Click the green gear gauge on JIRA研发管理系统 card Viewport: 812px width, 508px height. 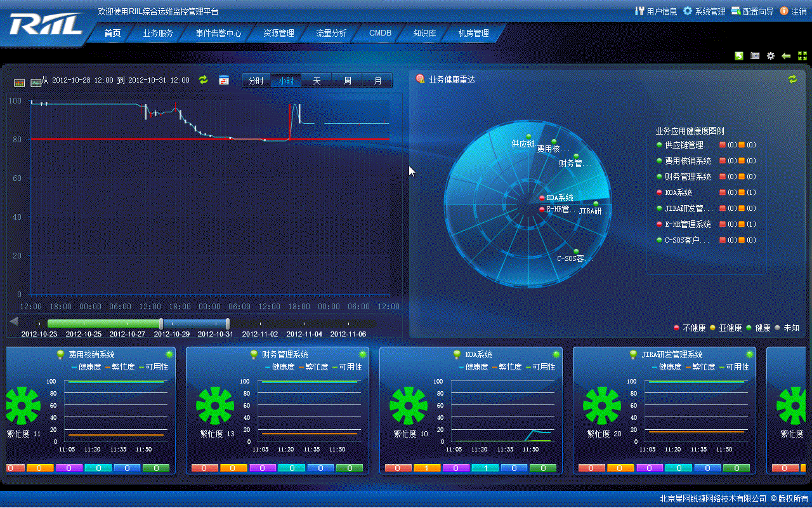tap(602, 406)
